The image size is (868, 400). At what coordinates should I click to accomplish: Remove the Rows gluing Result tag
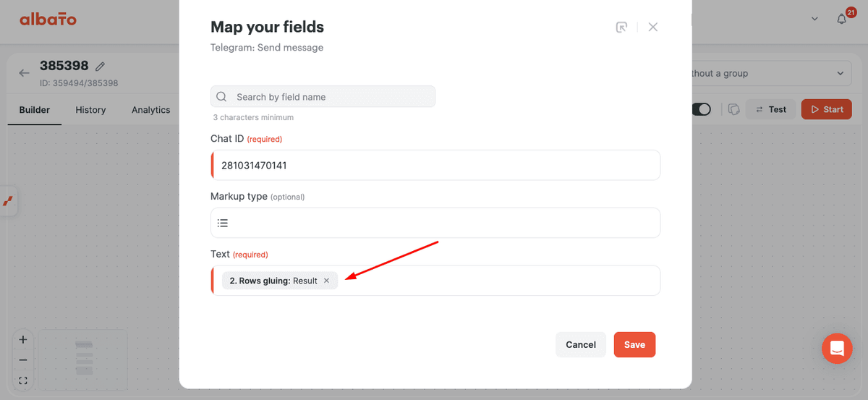tap(326, 281)
